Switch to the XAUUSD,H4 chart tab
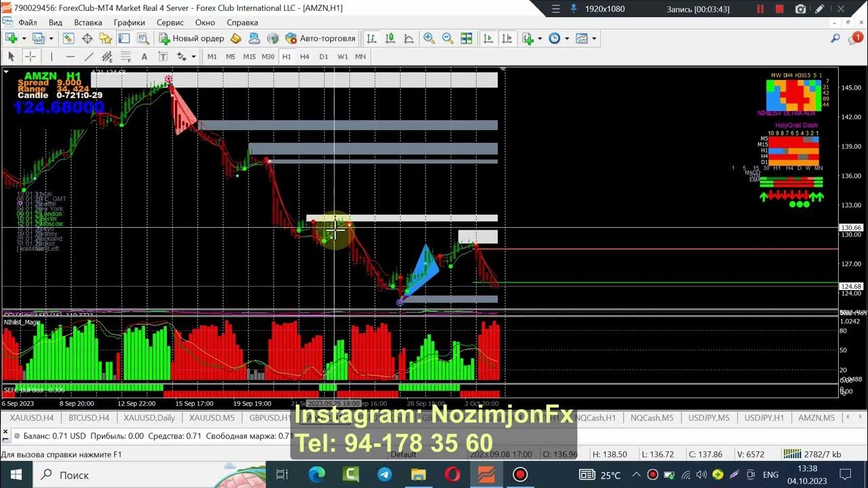This screenshot has width=868, height=488. coord(31,418)
